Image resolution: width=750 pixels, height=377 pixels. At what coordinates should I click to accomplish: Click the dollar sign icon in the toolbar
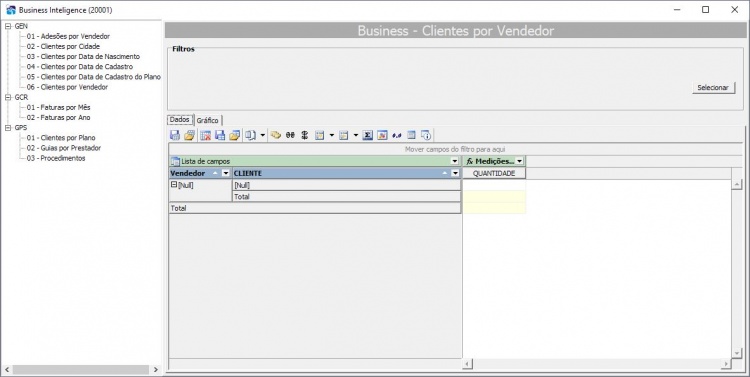(305, 135)
